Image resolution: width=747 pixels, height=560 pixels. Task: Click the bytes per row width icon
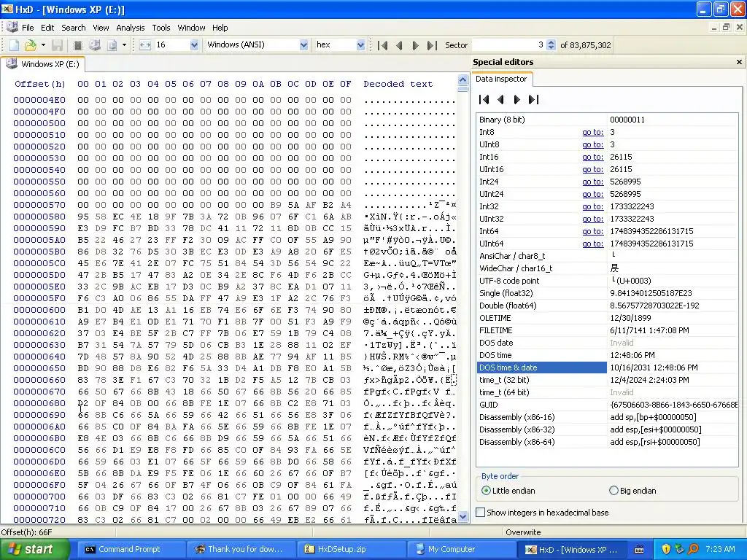click(x=145, y=45)
